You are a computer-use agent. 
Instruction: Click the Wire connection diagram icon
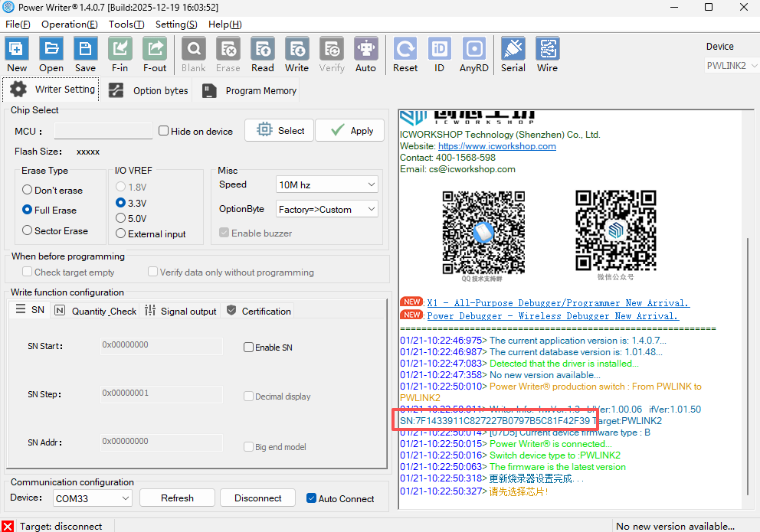click(547, 55)
